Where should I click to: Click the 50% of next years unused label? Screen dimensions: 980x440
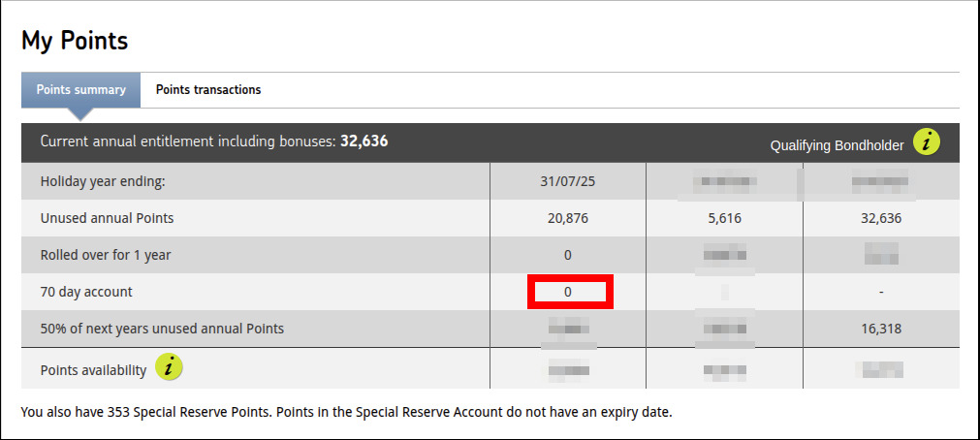[162, 329]
